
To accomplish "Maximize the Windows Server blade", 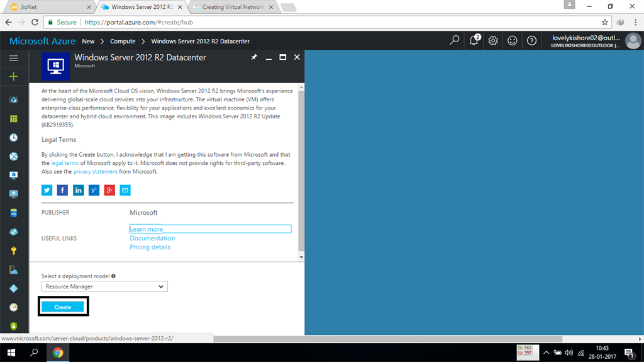I will [x=282, y=57].
